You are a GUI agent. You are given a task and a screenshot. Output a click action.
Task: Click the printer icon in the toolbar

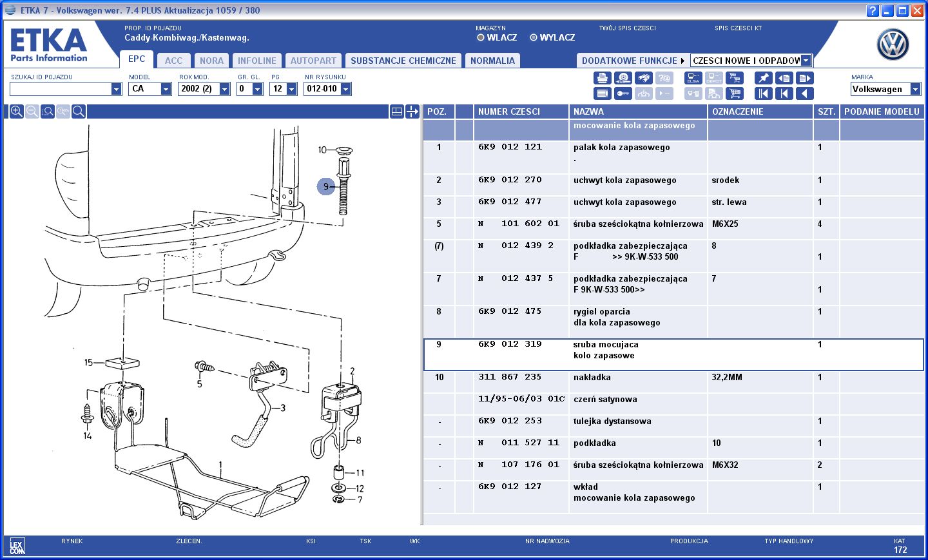point(603,78)
